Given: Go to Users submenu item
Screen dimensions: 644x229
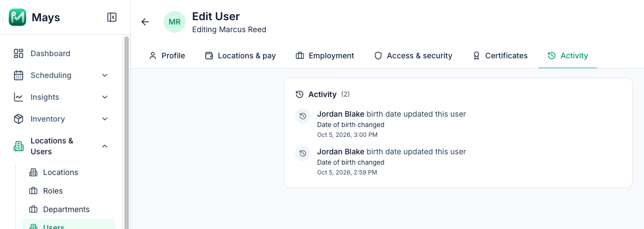Looking at the screenshot, I should point(69,225).
